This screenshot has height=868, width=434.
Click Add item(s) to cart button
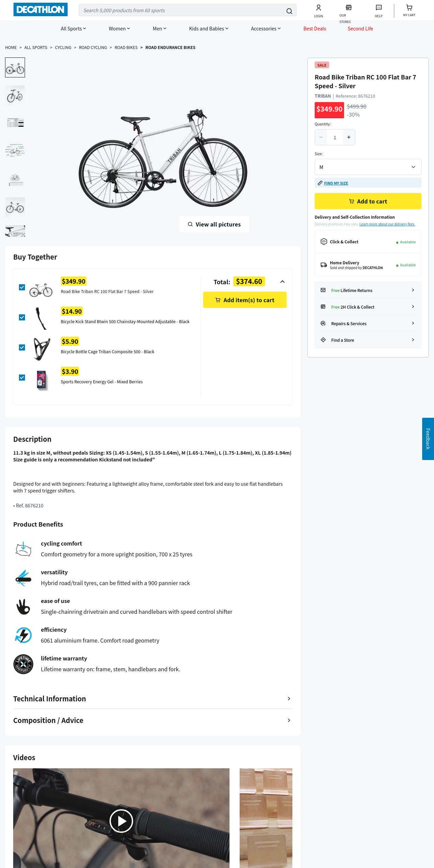245,300
